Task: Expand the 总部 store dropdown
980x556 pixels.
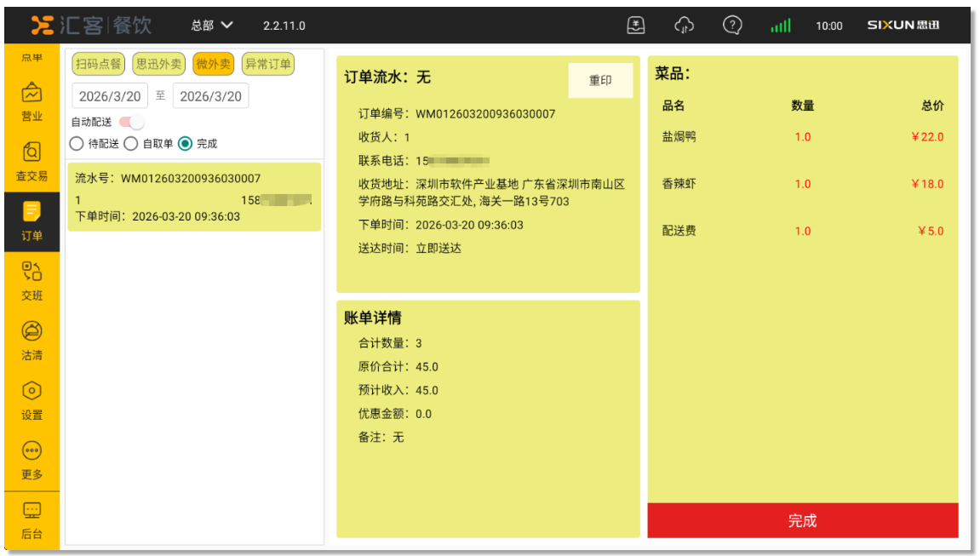Action: pos(212,26)
